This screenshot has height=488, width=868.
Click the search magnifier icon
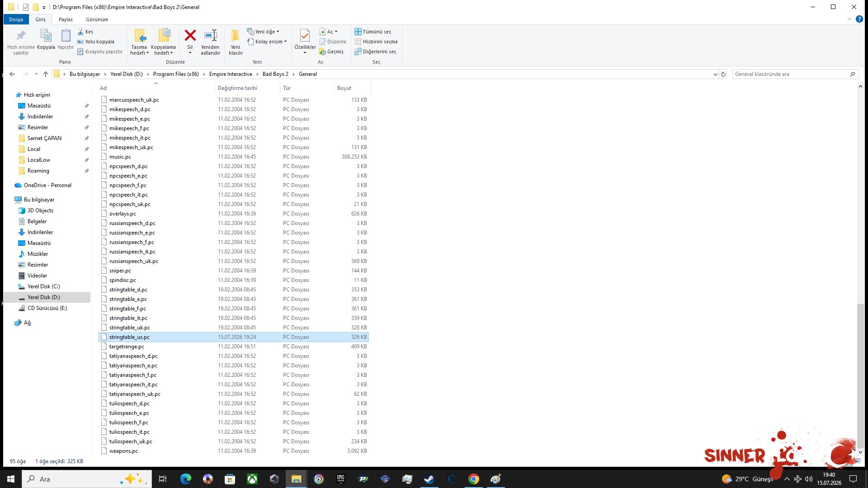click(x=852, y=74)
